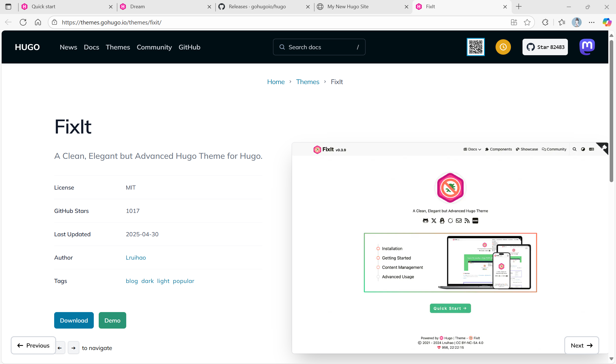Viewport: 616px width, 364px height.
Task: Open the Favorites list icon
Action: tap(562, 22)
